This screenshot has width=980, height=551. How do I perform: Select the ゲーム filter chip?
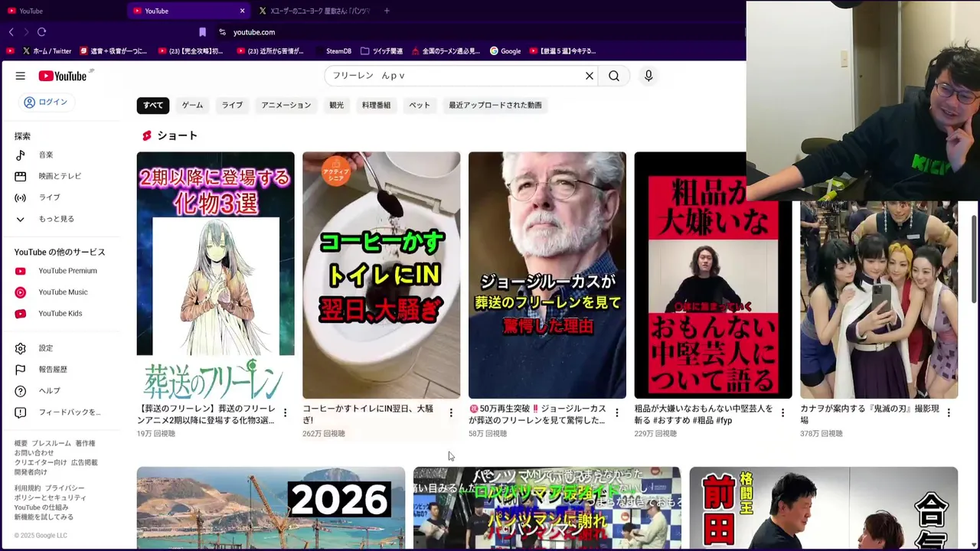coord(192,105)
